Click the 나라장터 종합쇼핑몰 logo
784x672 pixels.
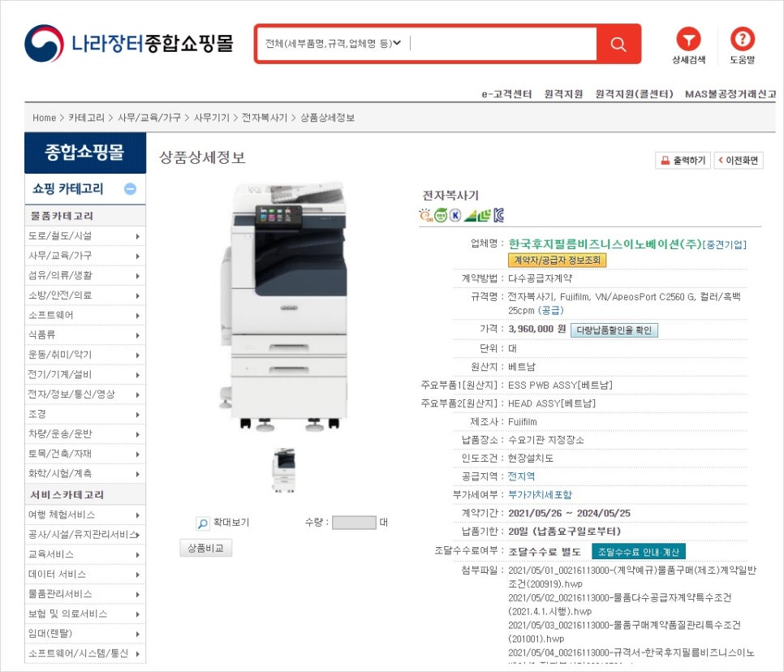click(x=129, y=44)
